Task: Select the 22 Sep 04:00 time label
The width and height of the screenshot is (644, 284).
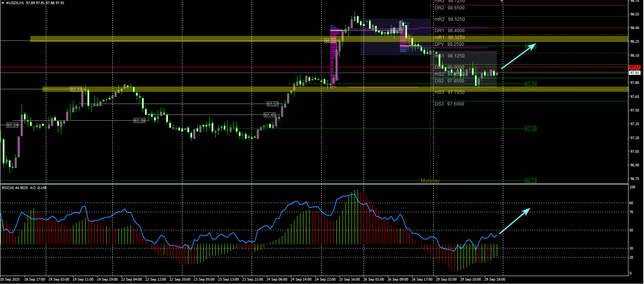Action: 131,279
